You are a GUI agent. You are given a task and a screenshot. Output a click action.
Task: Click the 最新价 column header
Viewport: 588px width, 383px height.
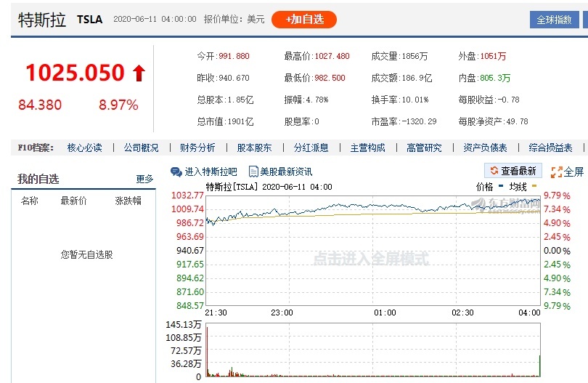coord(73,201)
